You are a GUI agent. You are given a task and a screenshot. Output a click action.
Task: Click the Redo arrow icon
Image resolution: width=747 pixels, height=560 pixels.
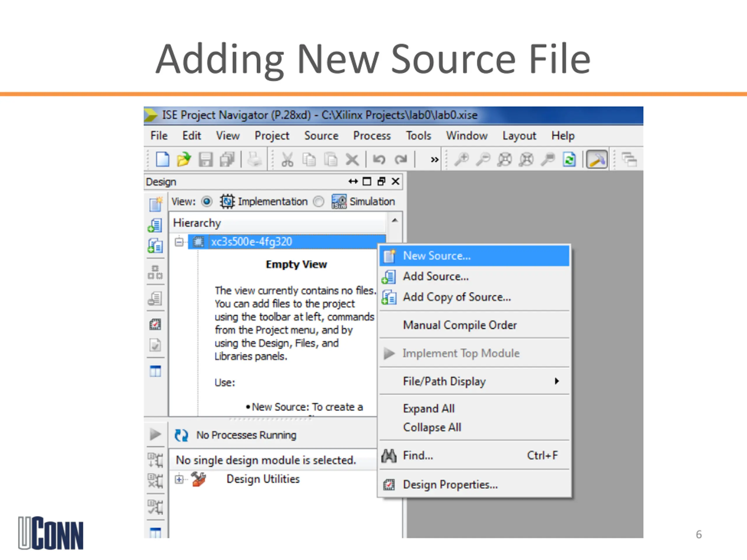(x=401, y=159)
